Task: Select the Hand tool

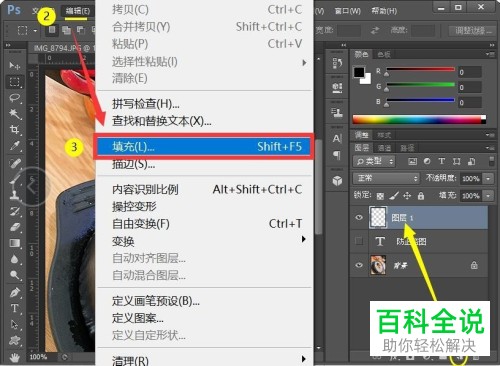Action: tap(15, 358)
